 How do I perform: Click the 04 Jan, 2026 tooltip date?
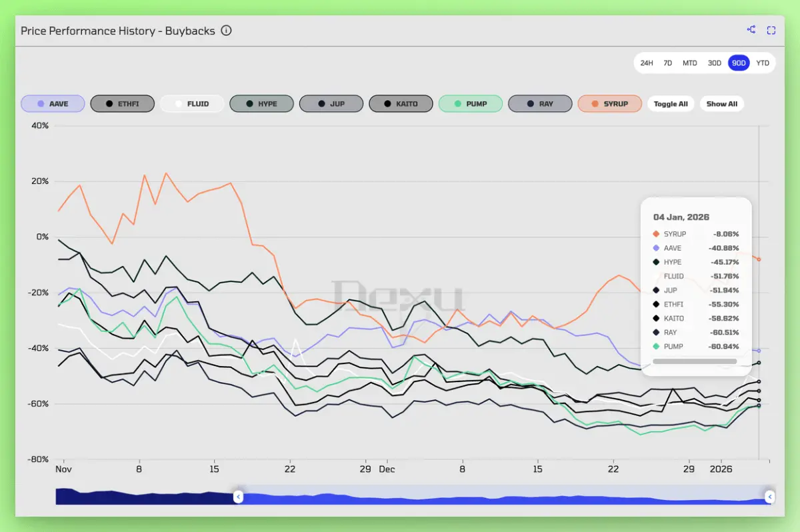681,217
